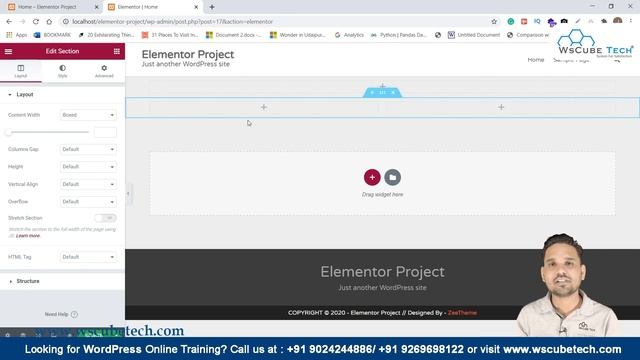
Task: Click the green Grammarly extension icon
Action: [511, 22]
